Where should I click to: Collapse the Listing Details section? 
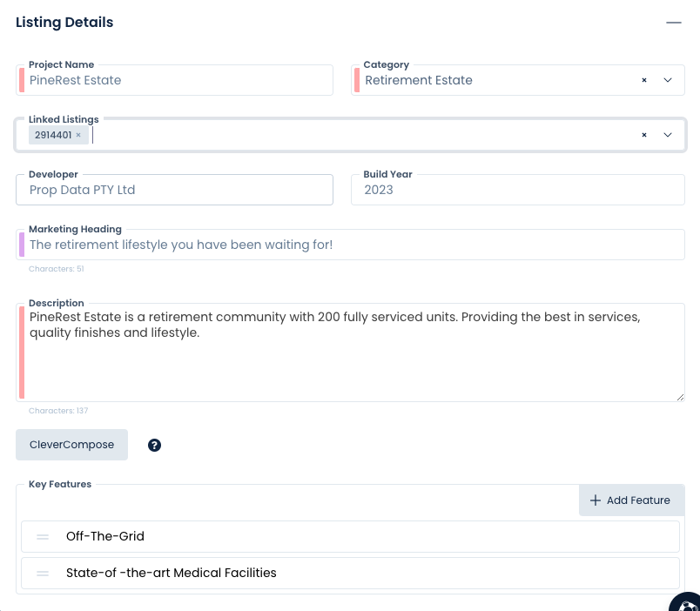[x=673, y=23]
